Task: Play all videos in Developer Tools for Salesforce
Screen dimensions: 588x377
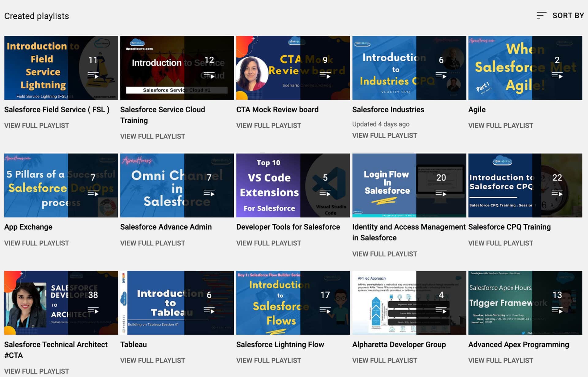Action: [325, 193]
